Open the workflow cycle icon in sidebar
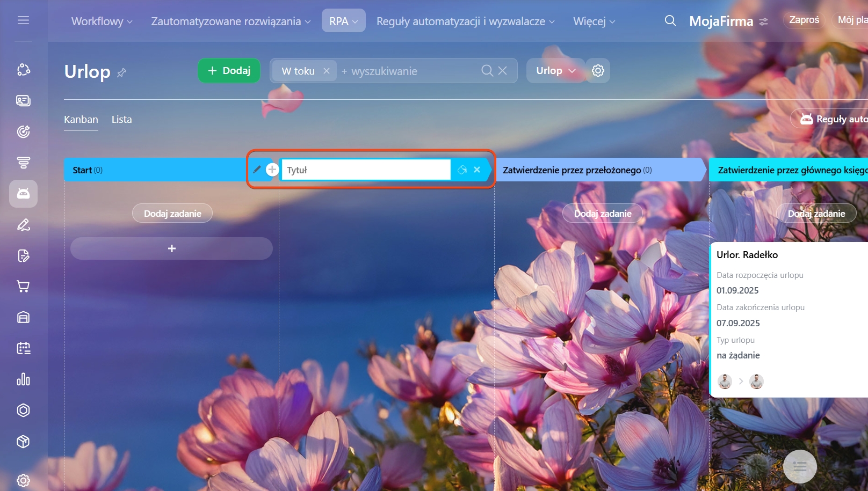This screenshot has height=491, width=868. pyautogui.click(x=23, y=70)
